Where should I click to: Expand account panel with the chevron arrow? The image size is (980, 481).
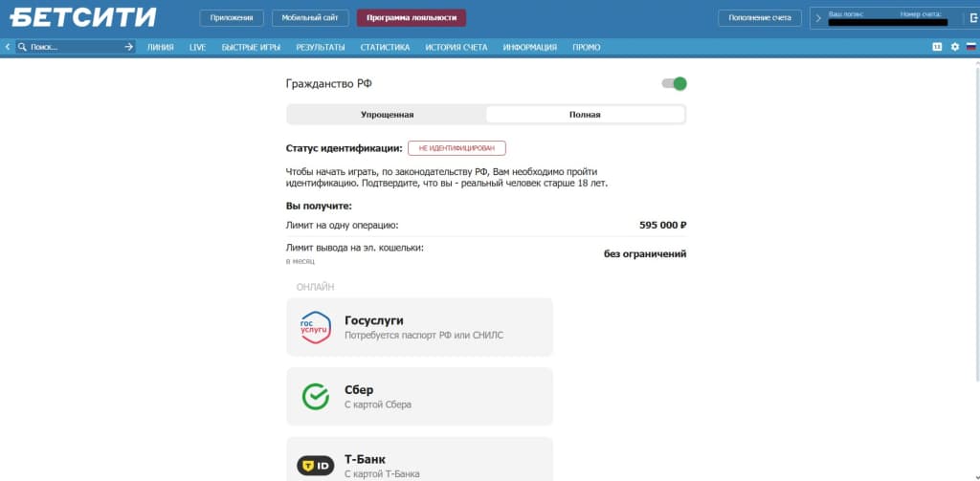coord(818,18)
